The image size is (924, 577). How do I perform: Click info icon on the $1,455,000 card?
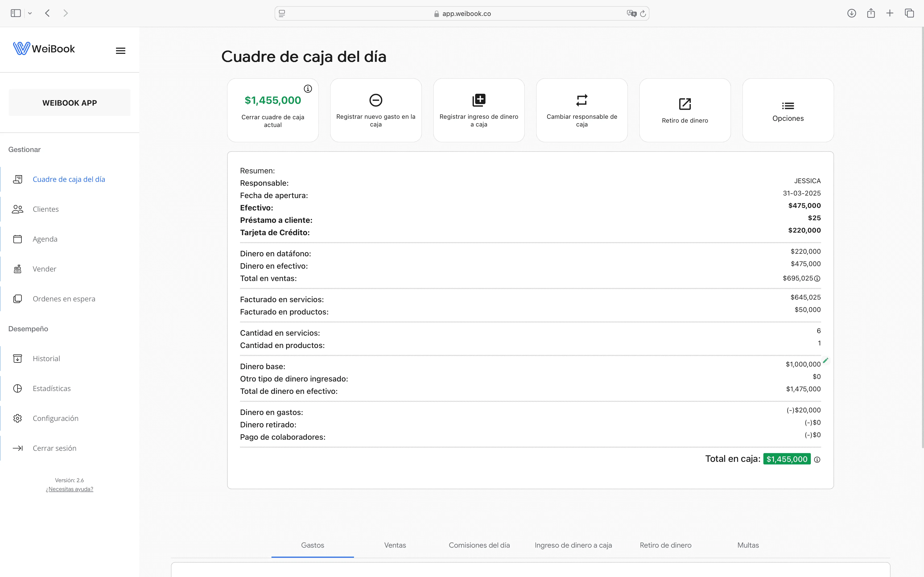(x=308, y=89)
